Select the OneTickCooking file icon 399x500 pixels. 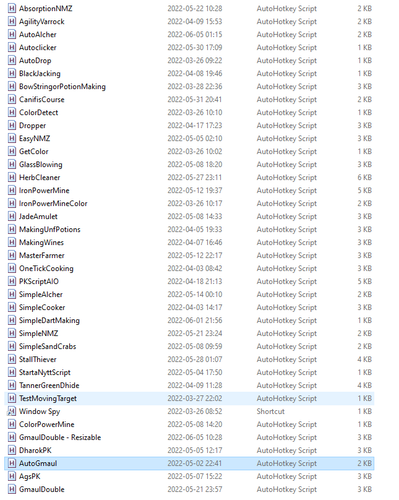pyautogui.click(x=12, y=268)
